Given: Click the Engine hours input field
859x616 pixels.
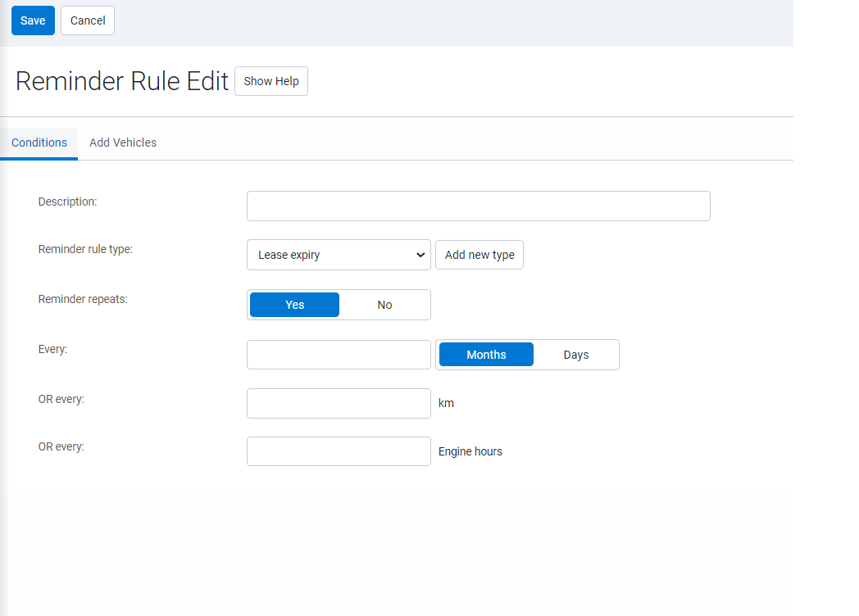Looking at the screenshot, I should click(339, 451).
